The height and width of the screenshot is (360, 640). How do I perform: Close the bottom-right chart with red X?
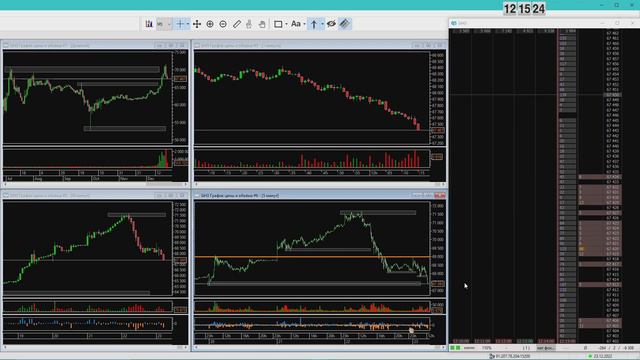440,196
